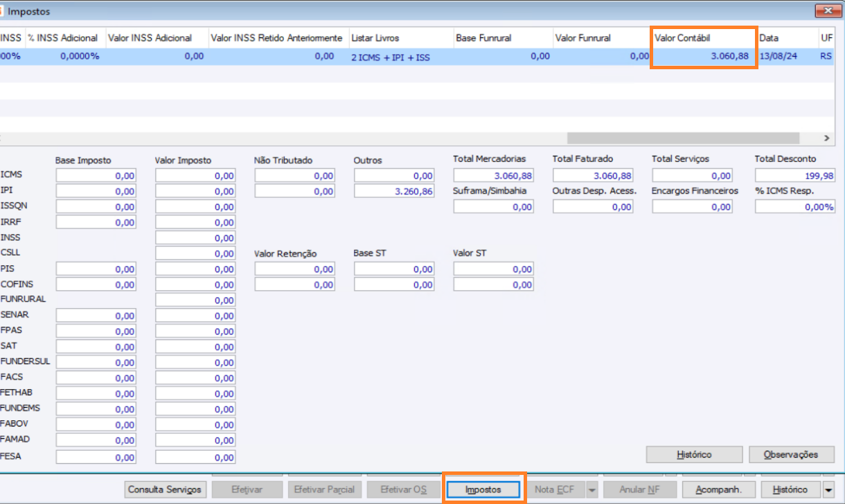The width and height of the screenshot is (845, 504).
Task: Click the Base Funrural column header
Action: coord(502,37)
